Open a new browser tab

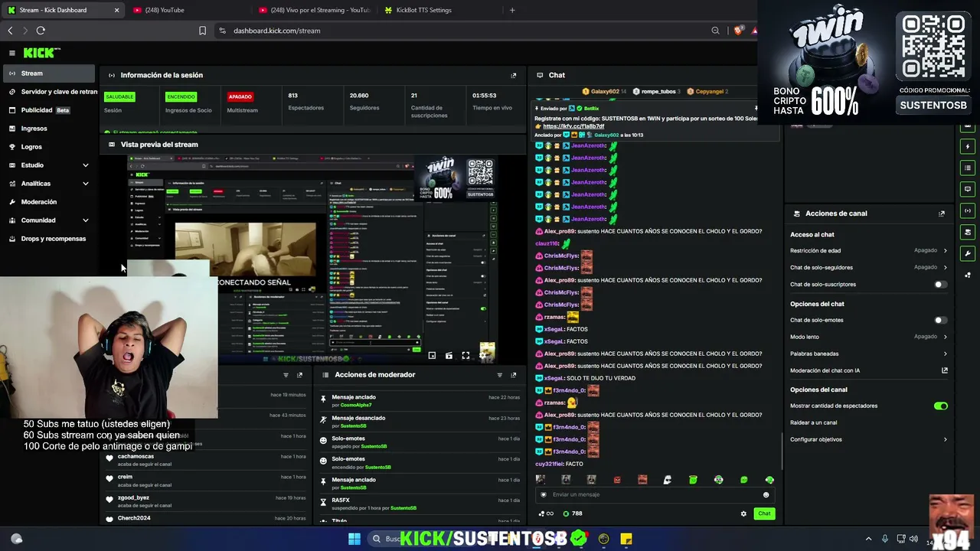[512, 10]
